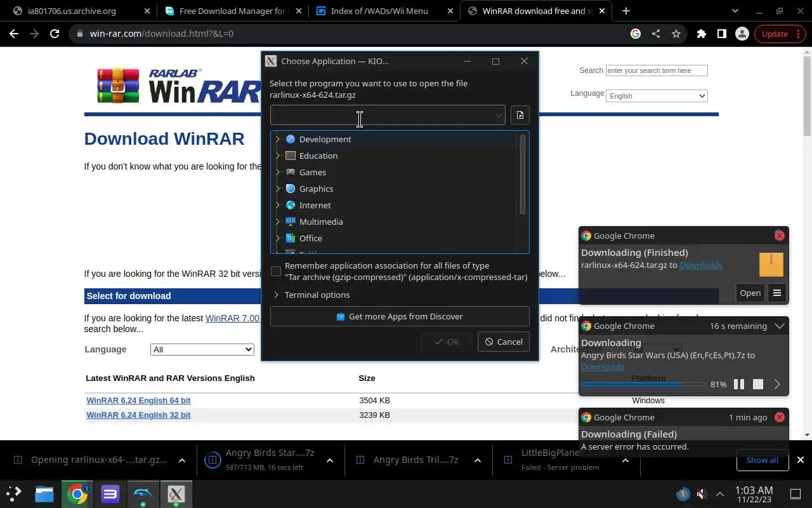
Task: Open the application launcher in taskbar
Action: pyautogui.click(x=14, y=493)
